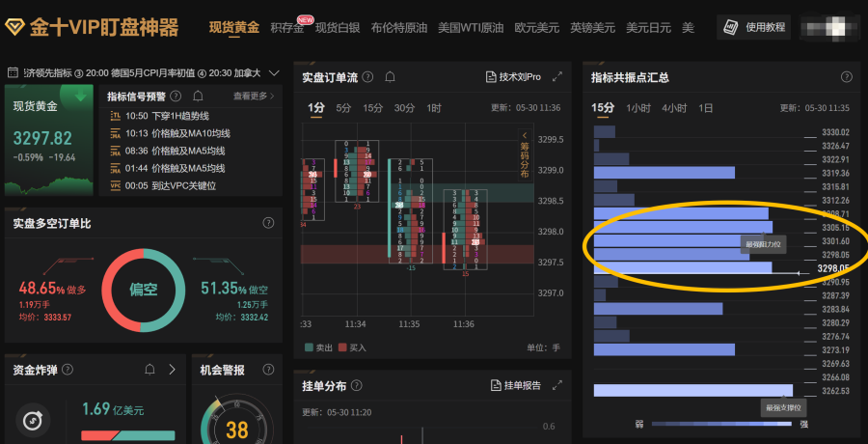Click the resonance bar at 3319.36
This screenshot has height=444, width=868.
click(x=665, y=173)
